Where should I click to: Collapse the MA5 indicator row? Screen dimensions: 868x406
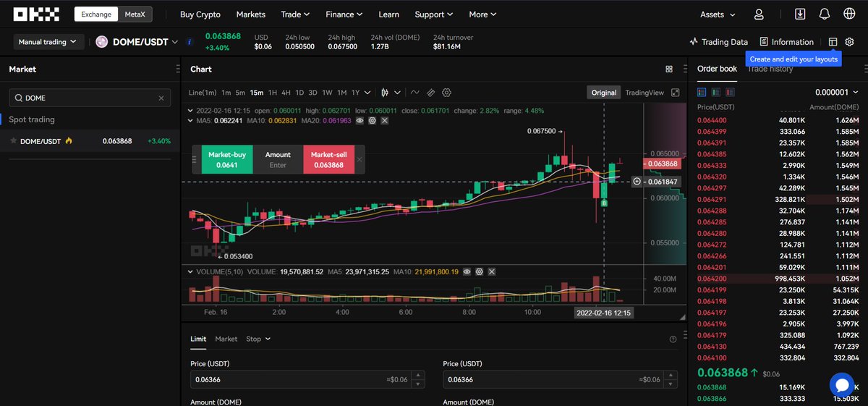(191, 120)
